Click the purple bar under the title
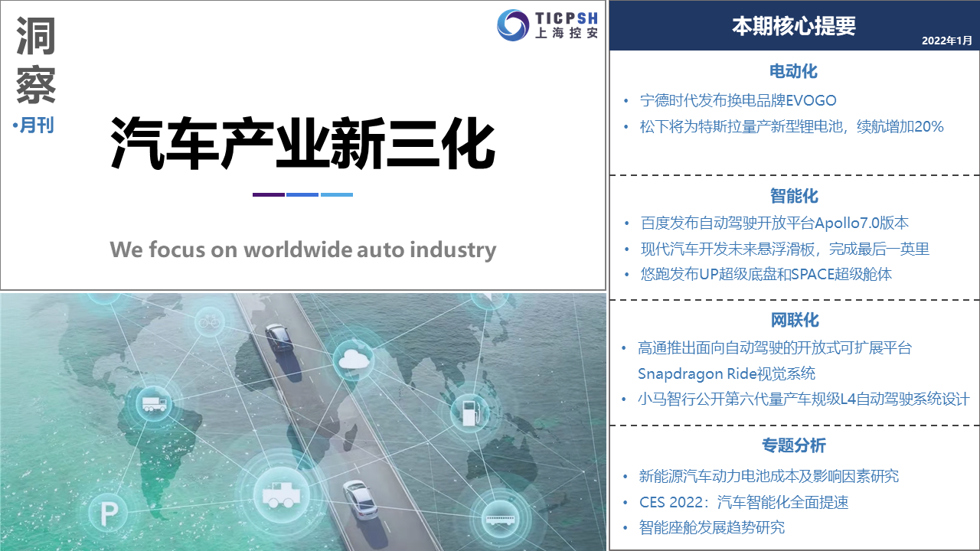980x551 pixels. click(268, 194)
